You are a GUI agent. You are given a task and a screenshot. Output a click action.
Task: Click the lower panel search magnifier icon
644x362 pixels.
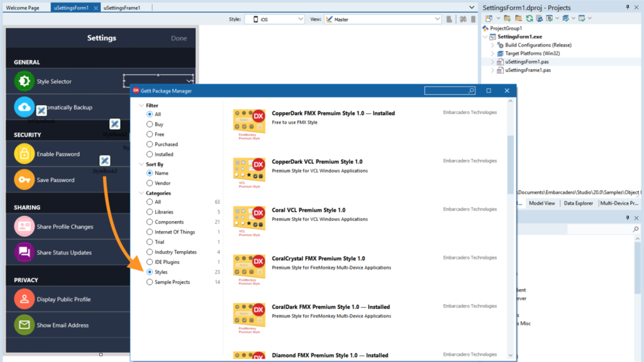tap(636, 229)
